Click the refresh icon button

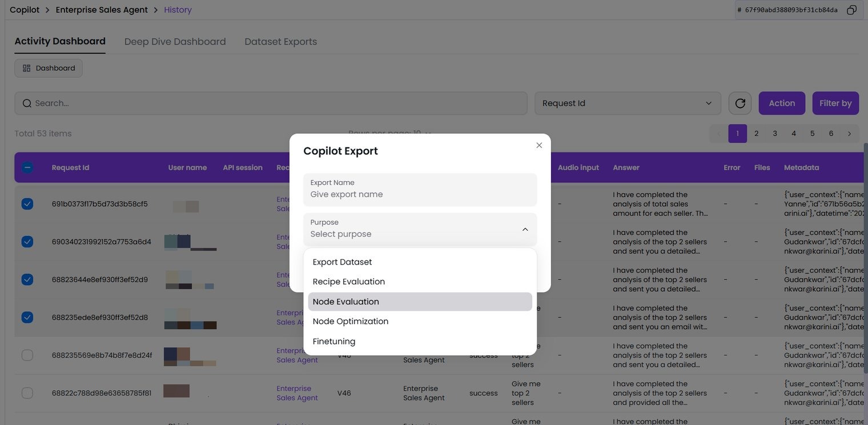point(740,103)
